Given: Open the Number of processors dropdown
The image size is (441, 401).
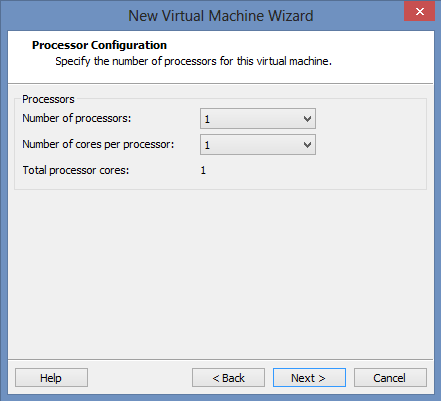Looking at the screenshot, I should coord(258,118).
